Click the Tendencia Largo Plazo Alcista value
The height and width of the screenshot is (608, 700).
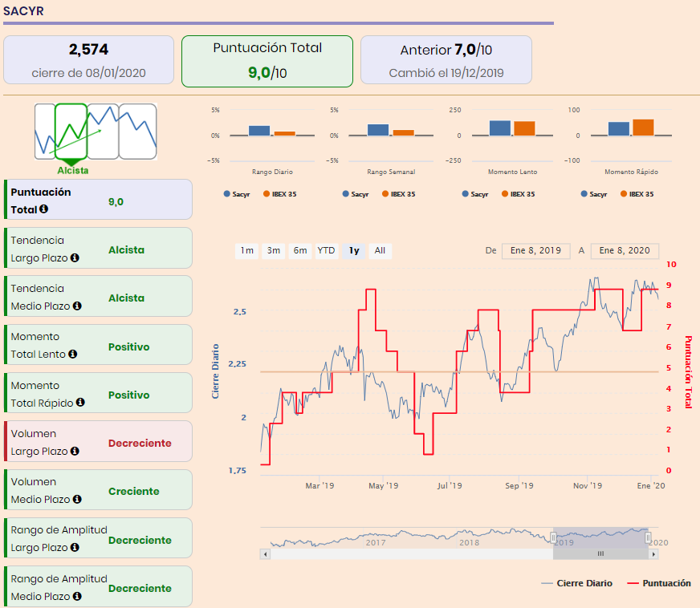(x=126, y=249)
